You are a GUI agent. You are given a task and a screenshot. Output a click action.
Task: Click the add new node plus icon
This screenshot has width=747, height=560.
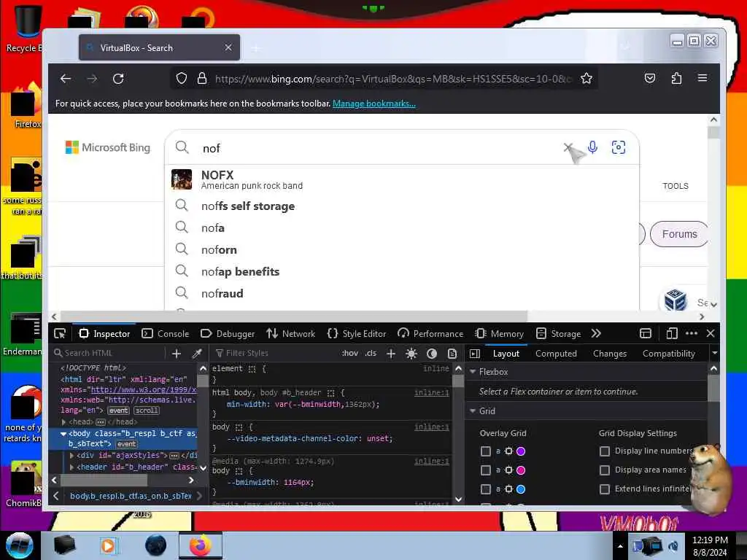click(x=177, y=354)
